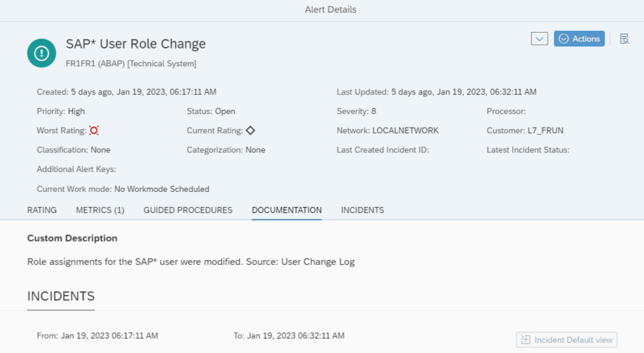This screenshot has height=353, width=644.
Task: Open the METRICS (1) tab
Action: click(100, 210)
